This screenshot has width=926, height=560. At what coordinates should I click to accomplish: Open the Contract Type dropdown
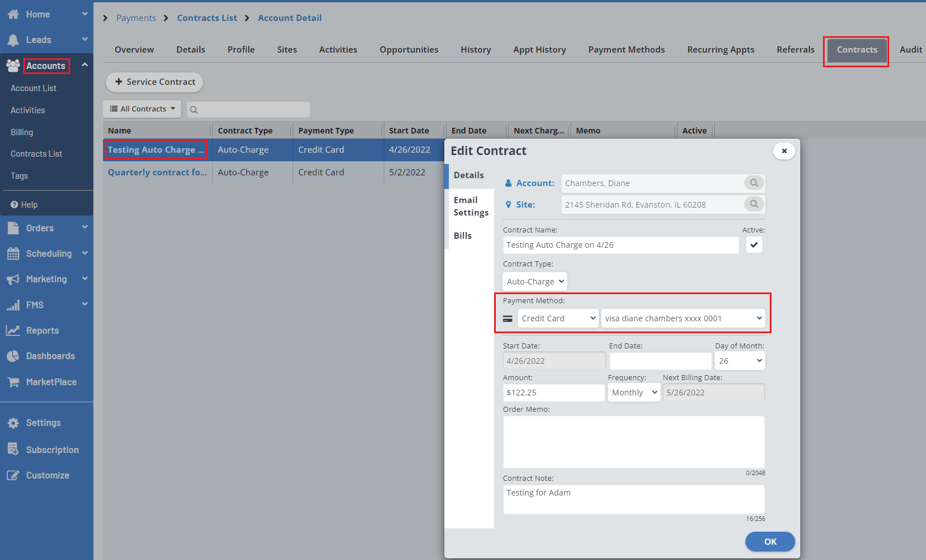(534, 282)
